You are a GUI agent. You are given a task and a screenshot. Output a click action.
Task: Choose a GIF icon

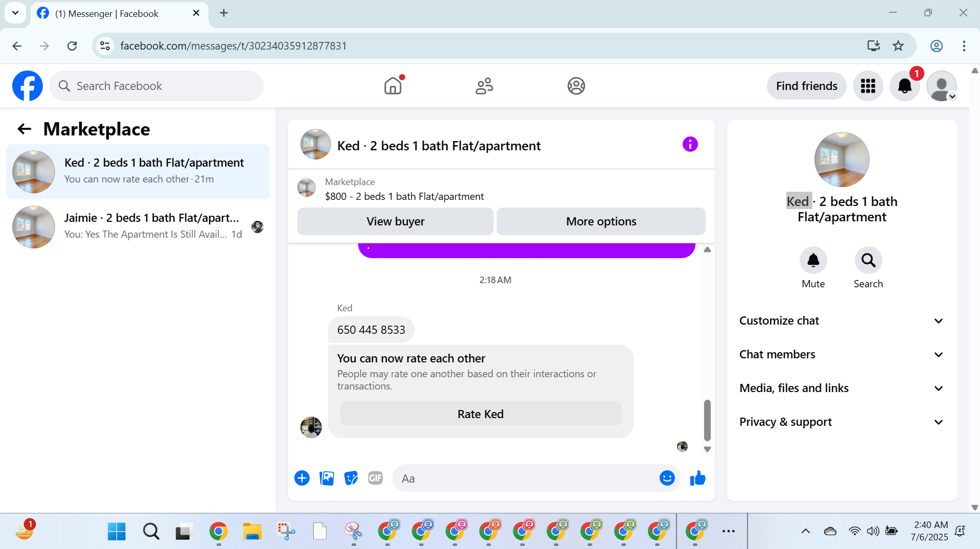pyautogui.click(x=376, y=478)
